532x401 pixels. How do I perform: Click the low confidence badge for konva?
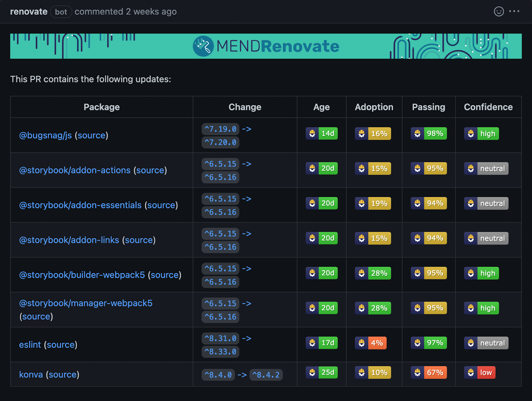pos(480,372)
